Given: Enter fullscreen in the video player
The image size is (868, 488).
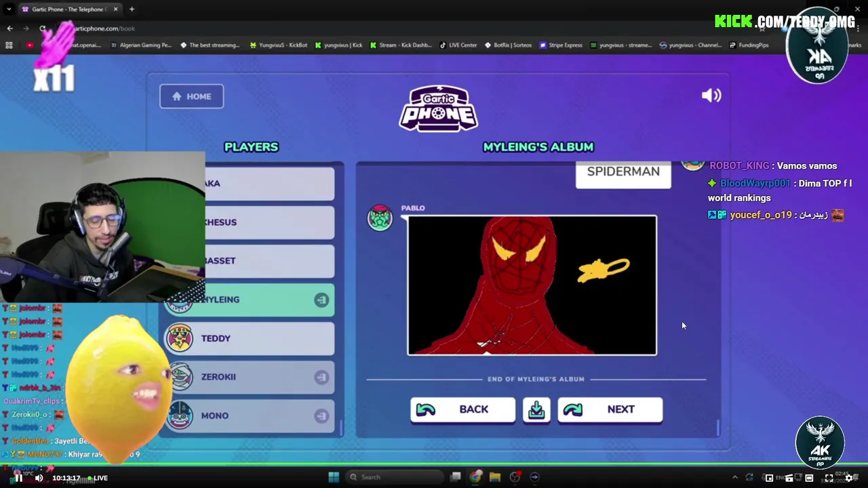Looking at the screenshot, I should (x=829, y=478).
